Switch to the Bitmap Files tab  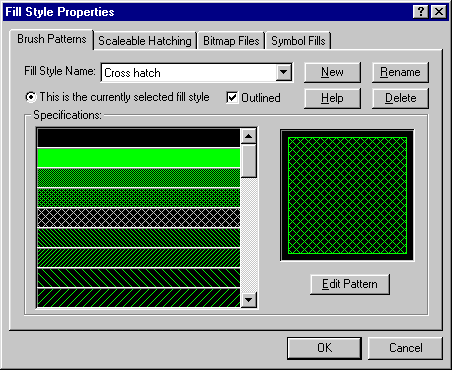click(231, 41)
